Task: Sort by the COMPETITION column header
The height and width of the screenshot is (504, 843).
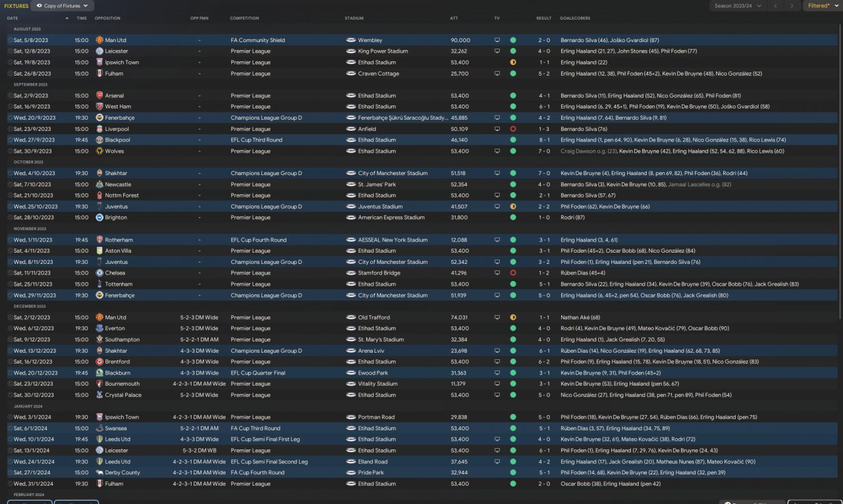Action: [x=244, y=18]
